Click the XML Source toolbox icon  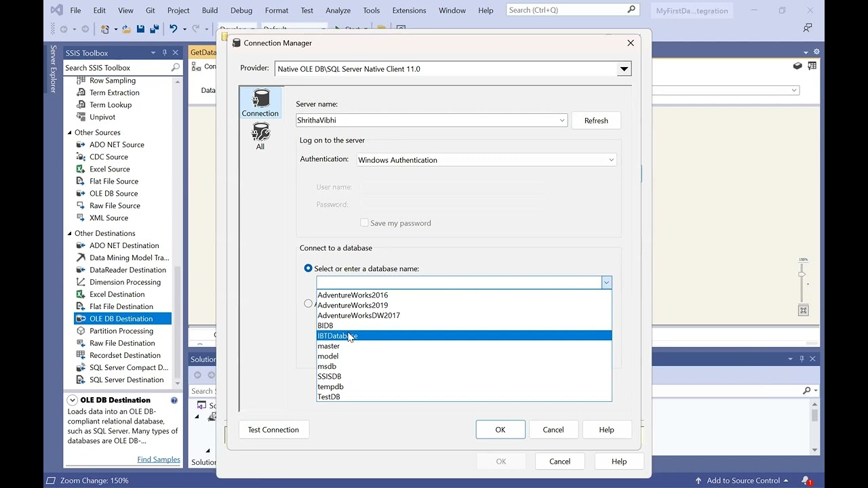click(81, 218)
